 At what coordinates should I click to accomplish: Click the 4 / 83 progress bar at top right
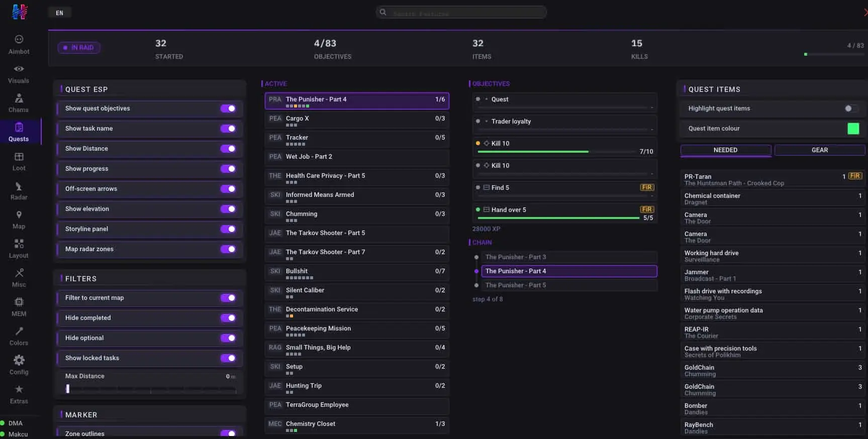[834, 54]
